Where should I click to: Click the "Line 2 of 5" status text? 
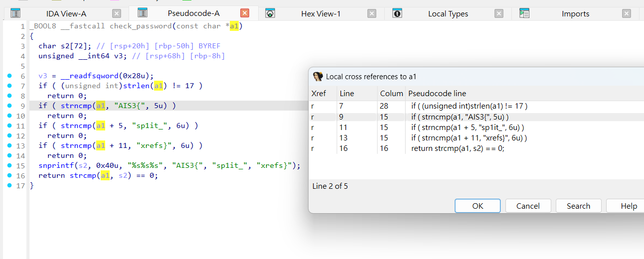coord(330,186)
